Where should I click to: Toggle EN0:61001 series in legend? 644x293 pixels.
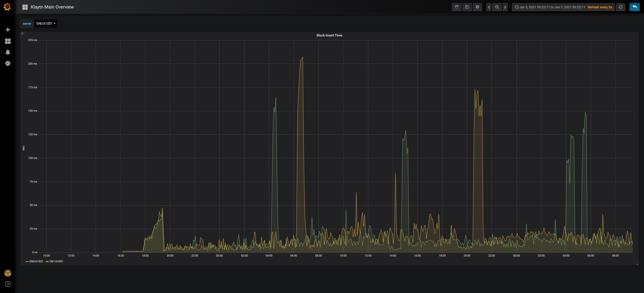36,262
